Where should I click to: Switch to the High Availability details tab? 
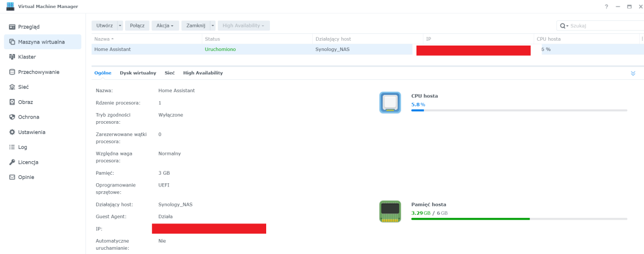click(x=202, y=73)
